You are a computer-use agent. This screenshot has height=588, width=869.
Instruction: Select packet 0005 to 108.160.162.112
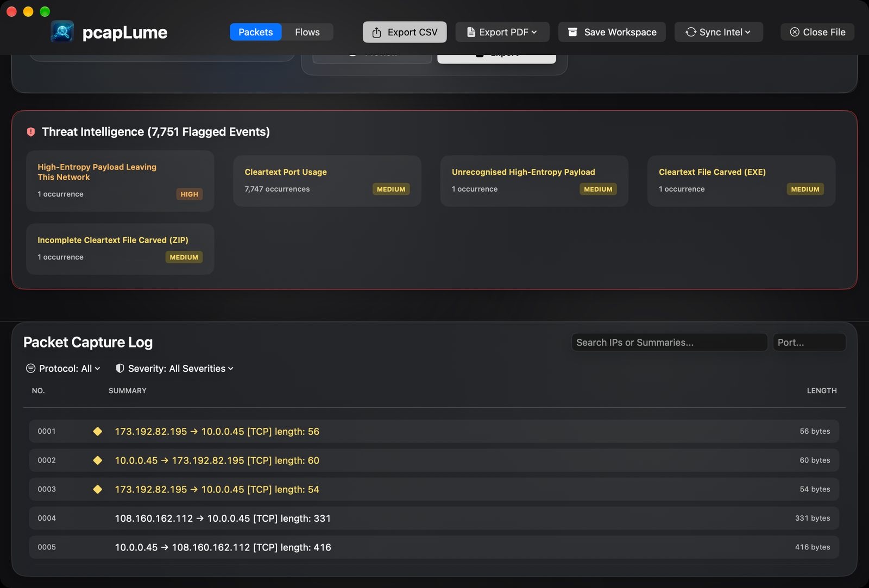pyautogui.click(x=434, y=547)
